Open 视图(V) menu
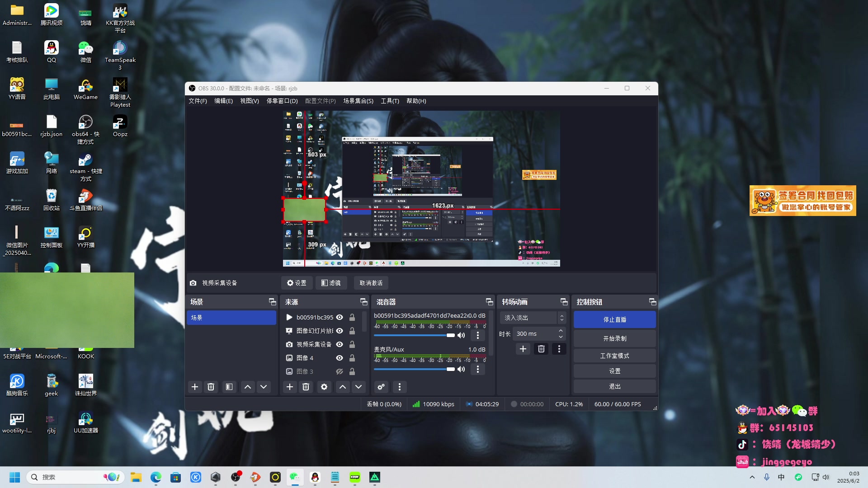The width and height of the screenshot is (868, 488). [x=250, y=101]
